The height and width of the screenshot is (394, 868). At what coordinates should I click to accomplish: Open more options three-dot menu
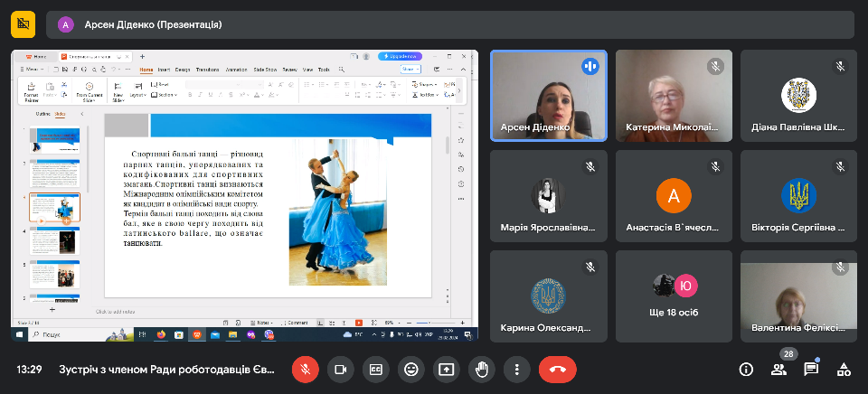pos(516,369)
